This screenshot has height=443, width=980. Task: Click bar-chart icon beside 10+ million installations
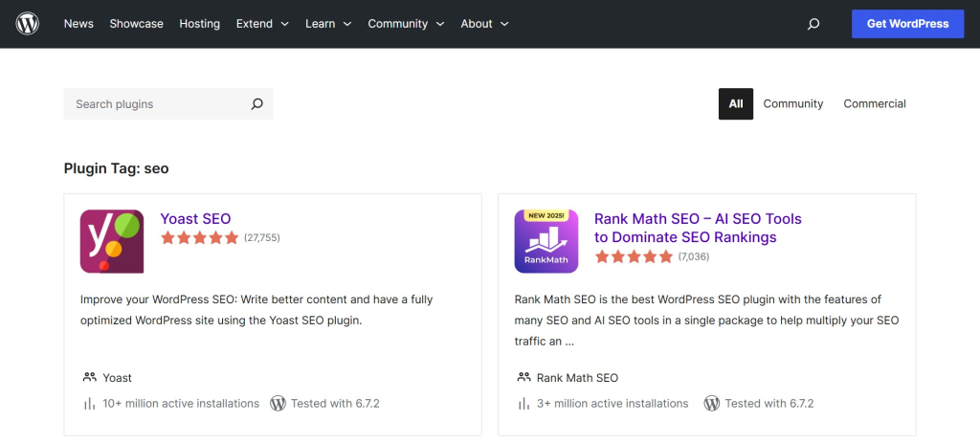[89, 404]
